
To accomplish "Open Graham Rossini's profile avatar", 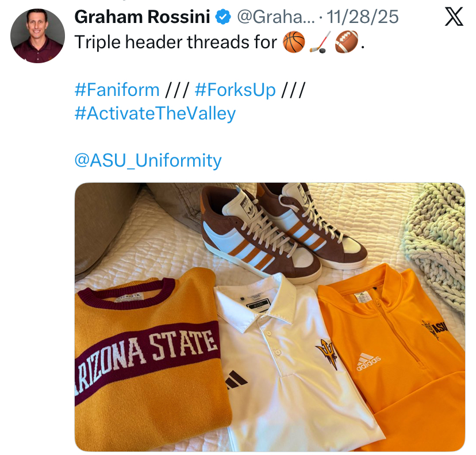I will 37,36.
